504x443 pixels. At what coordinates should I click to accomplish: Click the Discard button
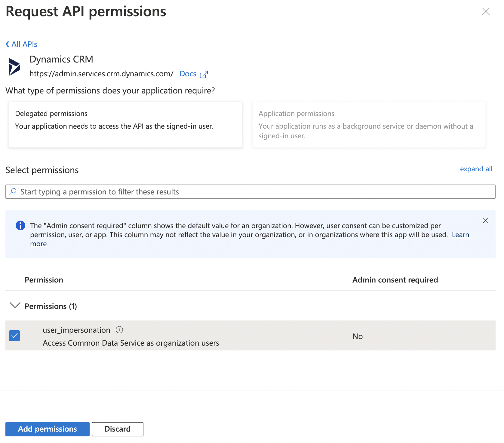(x=118, y=429)
